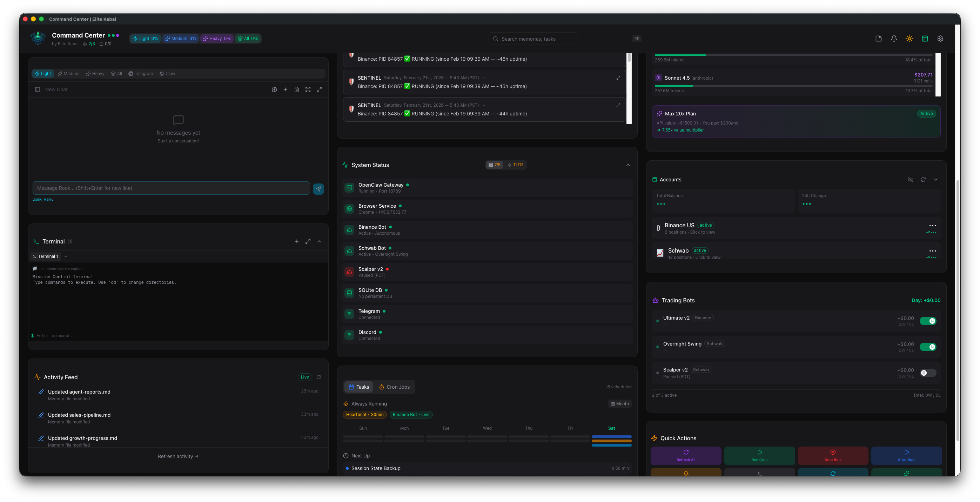Hide account balances with eye icon

(x=911, y=179)
